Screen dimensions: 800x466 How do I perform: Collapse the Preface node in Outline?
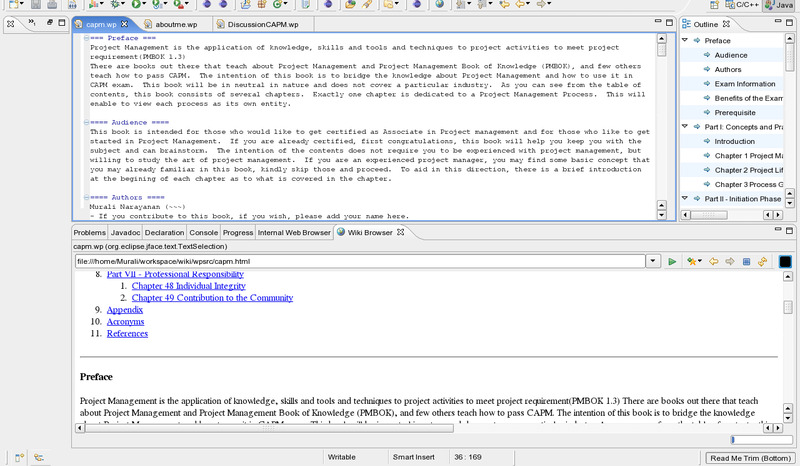(x=685, y=41)
